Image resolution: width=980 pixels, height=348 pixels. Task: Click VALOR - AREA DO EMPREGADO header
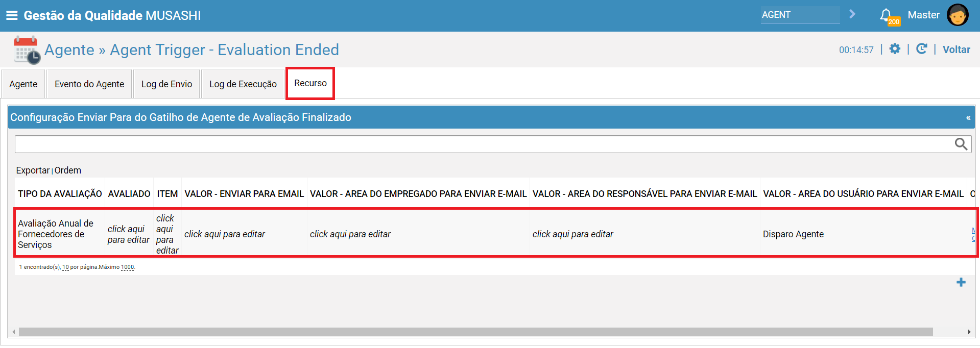[x=418, y=194]
